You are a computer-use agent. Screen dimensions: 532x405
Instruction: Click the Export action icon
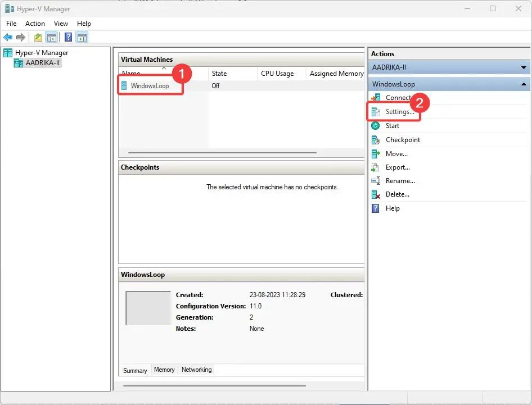375,167
